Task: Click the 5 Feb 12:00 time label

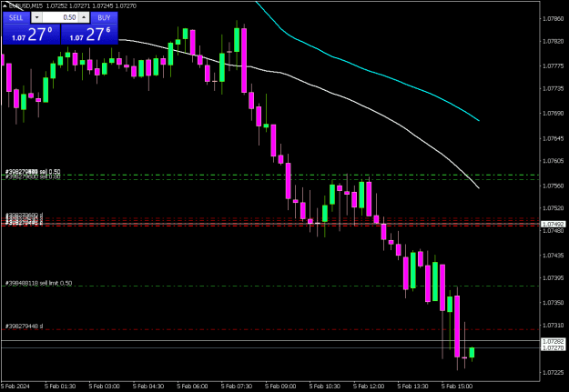Action: point(369,387)
